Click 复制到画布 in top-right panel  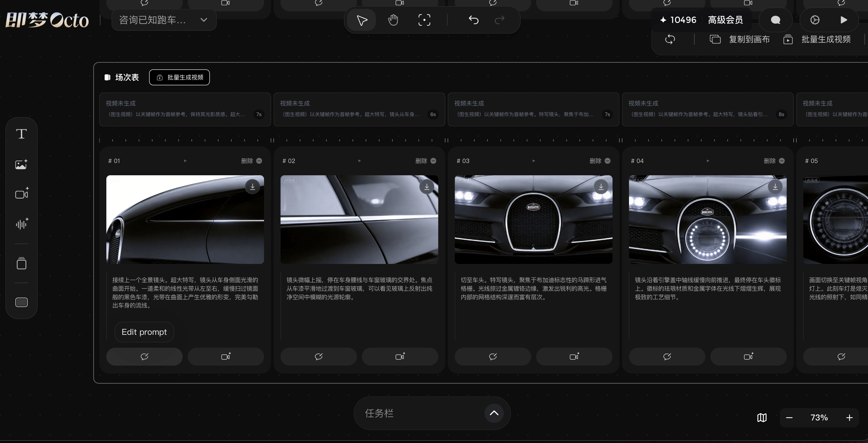pyautogui.click(x=740, y=39)
